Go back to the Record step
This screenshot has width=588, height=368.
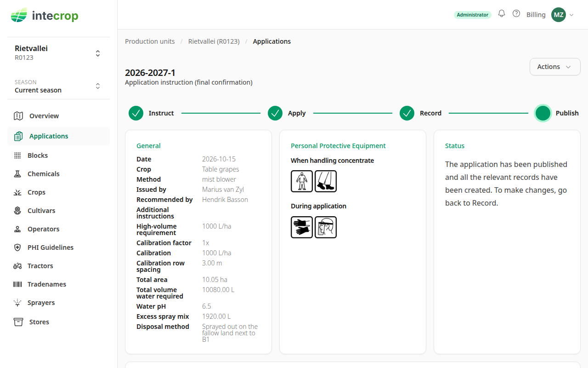(x=420, y=113)
